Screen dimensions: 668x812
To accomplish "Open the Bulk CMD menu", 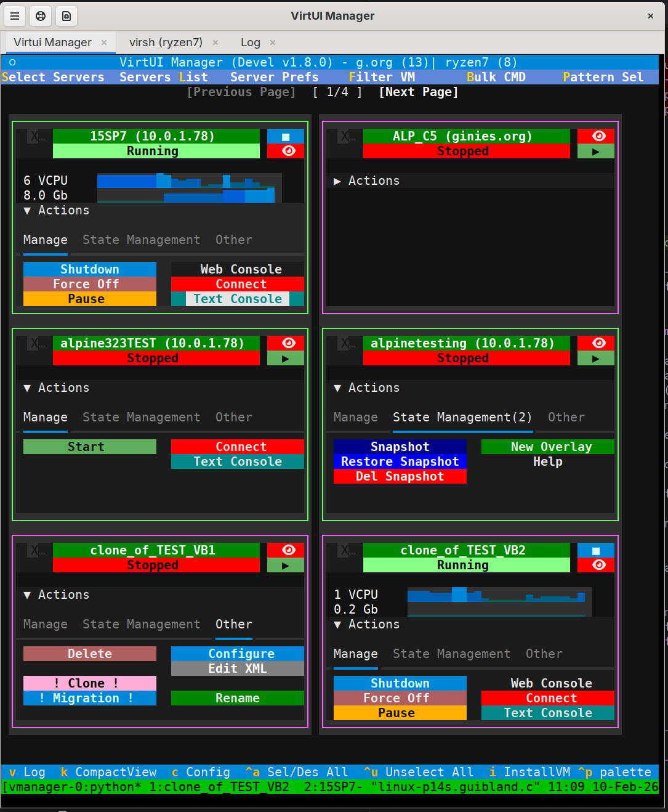I will tap(496, 76).
